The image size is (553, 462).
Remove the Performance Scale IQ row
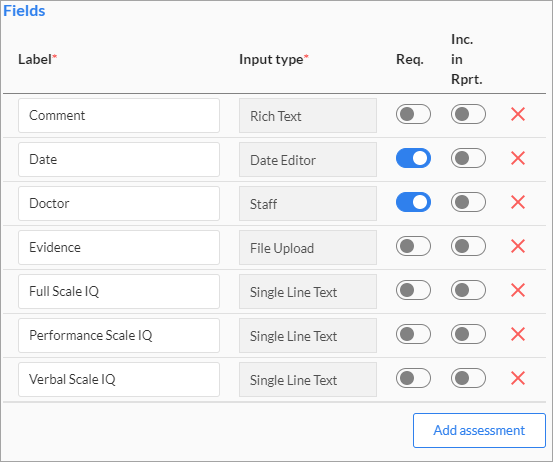518,334
